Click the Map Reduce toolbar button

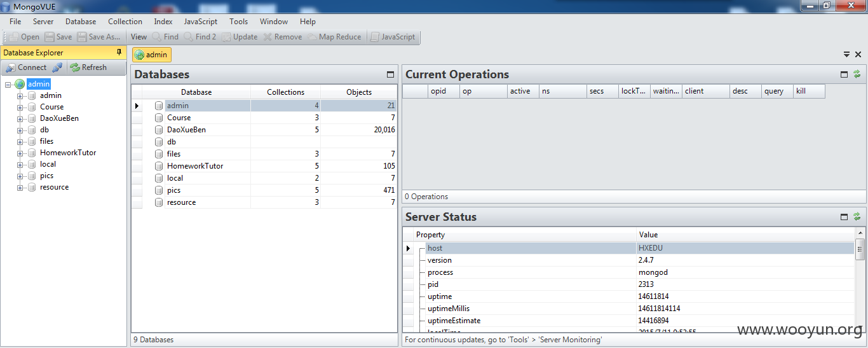coord(335,37)
